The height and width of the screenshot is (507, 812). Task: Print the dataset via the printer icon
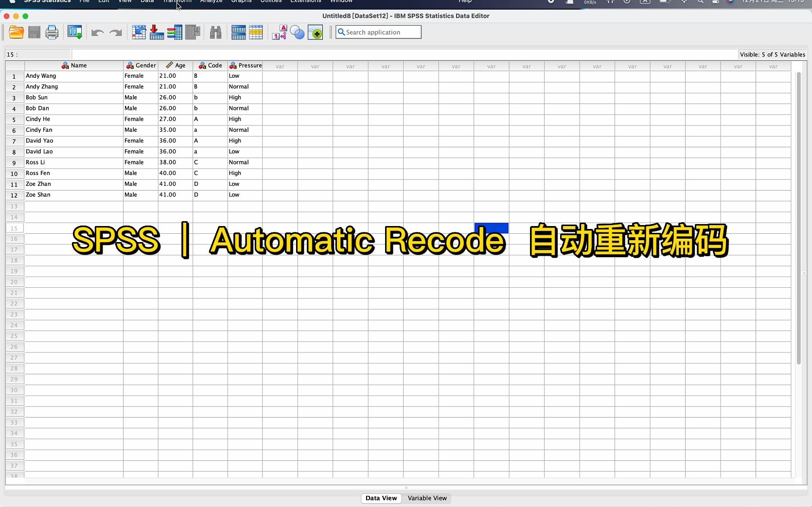pyautogui.click(x=51, y=32)
